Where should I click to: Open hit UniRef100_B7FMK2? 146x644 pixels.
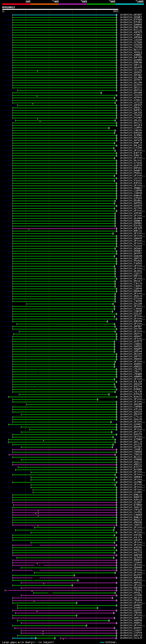131,22
